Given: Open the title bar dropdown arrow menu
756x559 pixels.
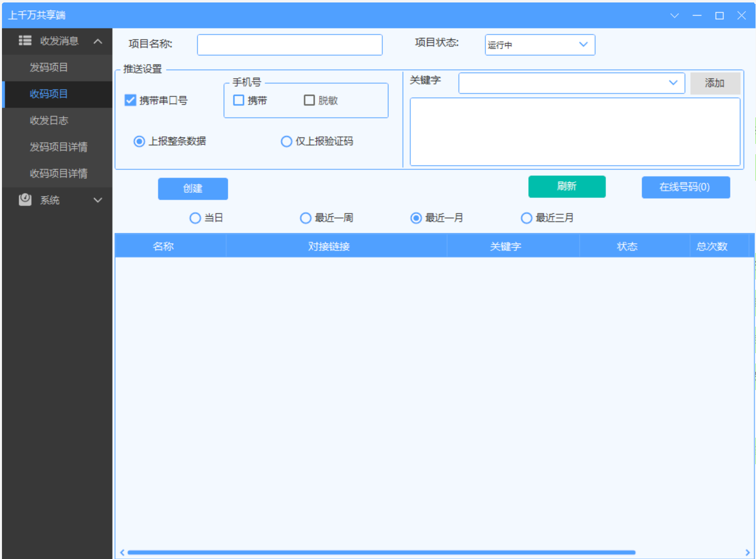Looking at the screenshot, I should (675, 15).
